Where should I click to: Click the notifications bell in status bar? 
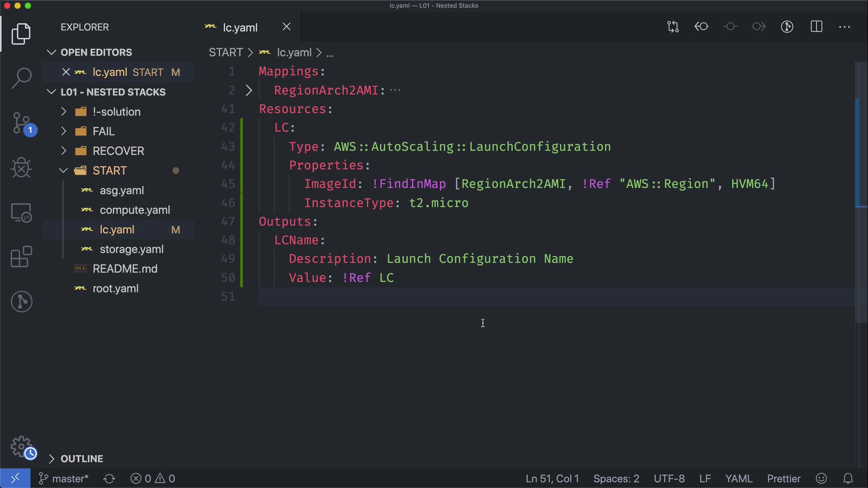848,479
